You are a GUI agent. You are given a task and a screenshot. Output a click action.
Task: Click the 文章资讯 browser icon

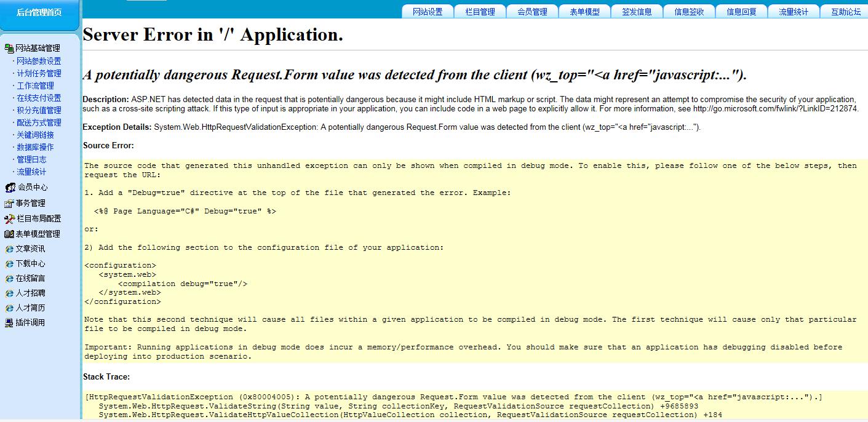tap(9, 249)
